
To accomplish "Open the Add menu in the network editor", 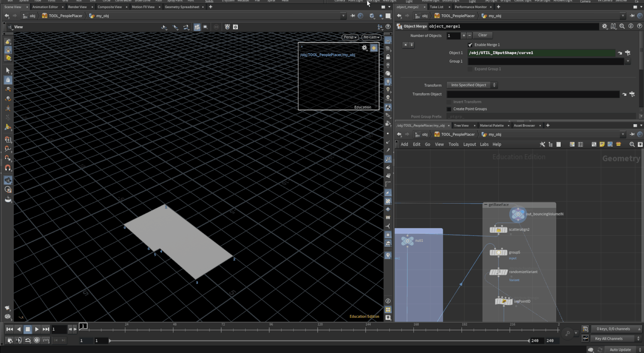I will point(404,144).
